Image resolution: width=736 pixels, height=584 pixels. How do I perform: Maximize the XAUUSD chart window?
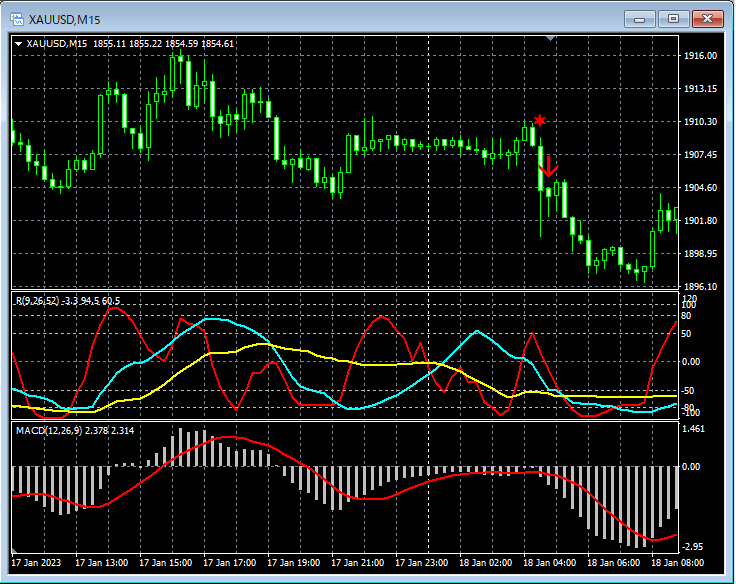(x=673, y=19)
